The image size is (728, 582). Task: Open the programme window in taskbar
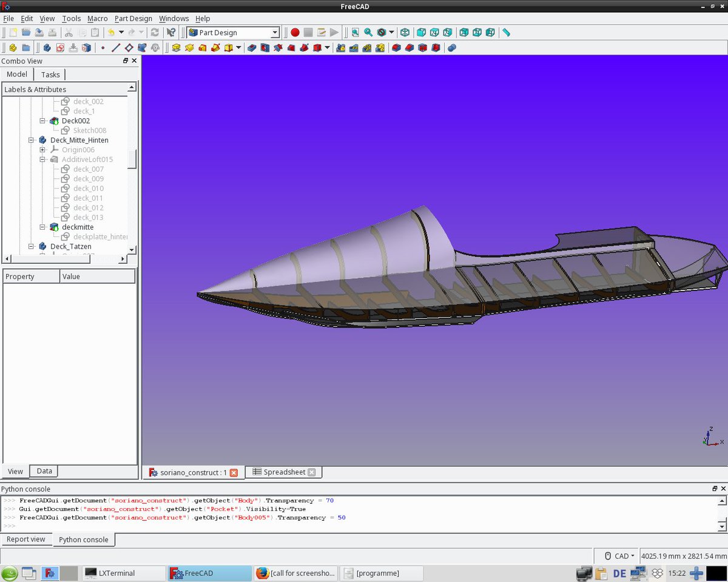click(382, 573)
